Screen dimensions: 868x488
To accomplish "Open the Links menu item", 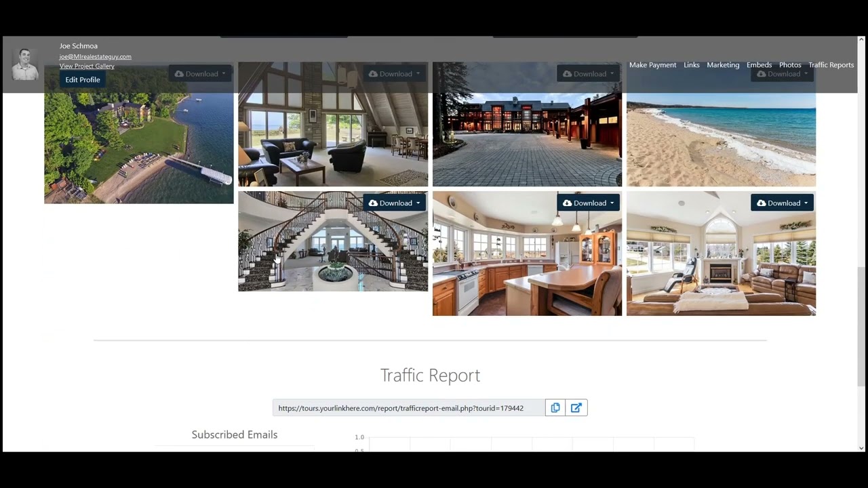I will click(692, 65).
